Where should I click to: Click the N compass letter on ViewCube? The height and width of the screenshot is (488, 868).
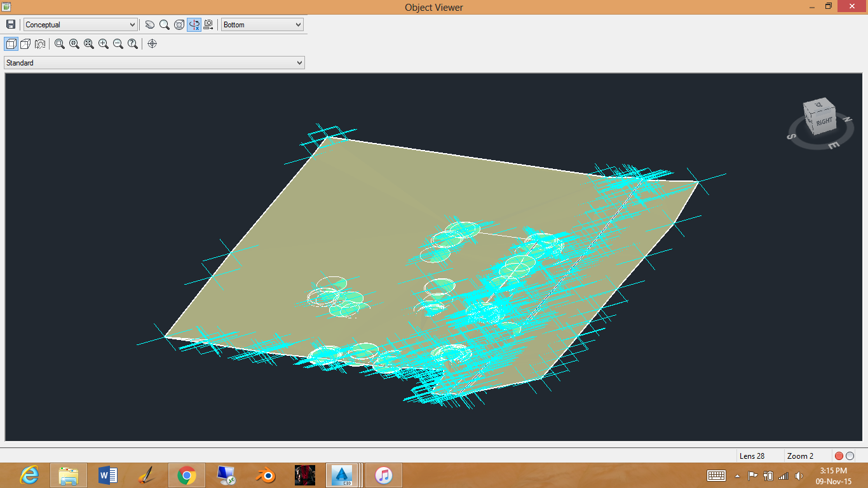tap(846, 119)
